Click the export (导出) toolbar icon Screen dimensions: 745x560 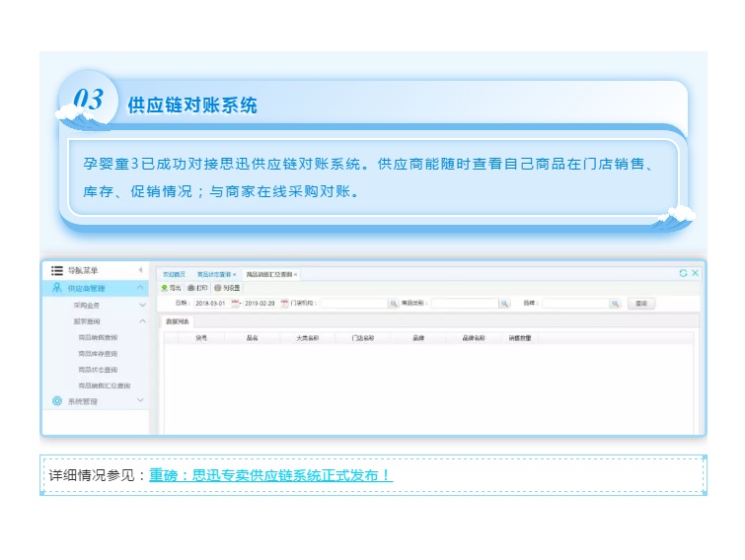(164, 288)
